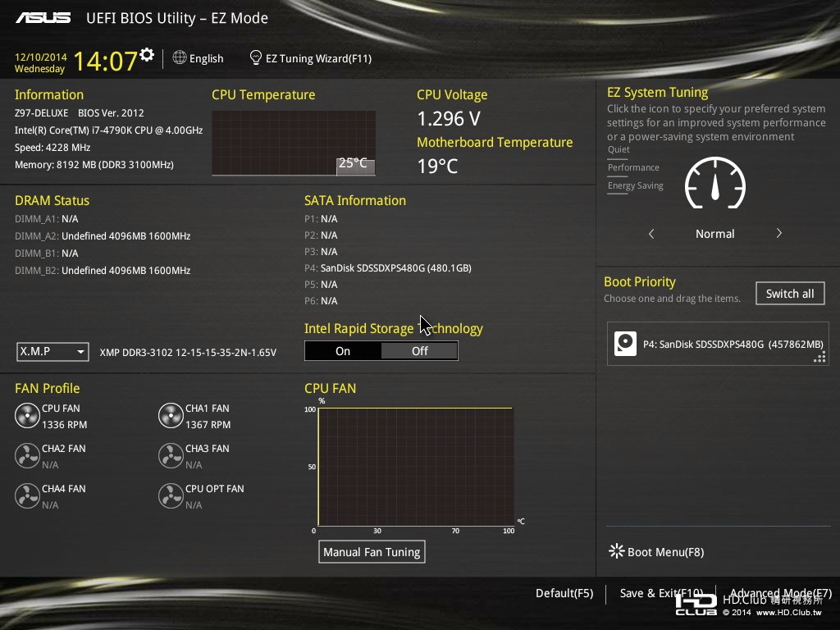Screen dimensions: 840x630
Task: Click the 1.296 V CPU voltage value
Action: pyautogui.click(x=449, y=118)
